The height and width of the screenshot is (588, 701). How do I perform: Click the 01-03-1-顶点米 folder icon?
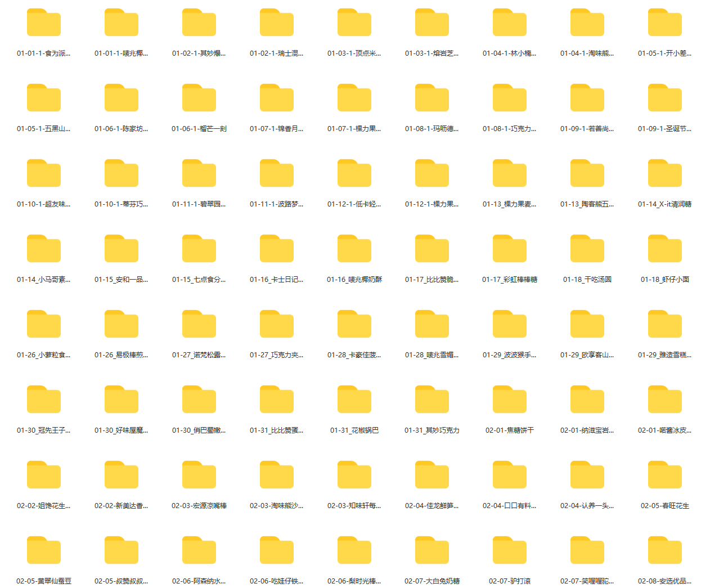(354, 23)
